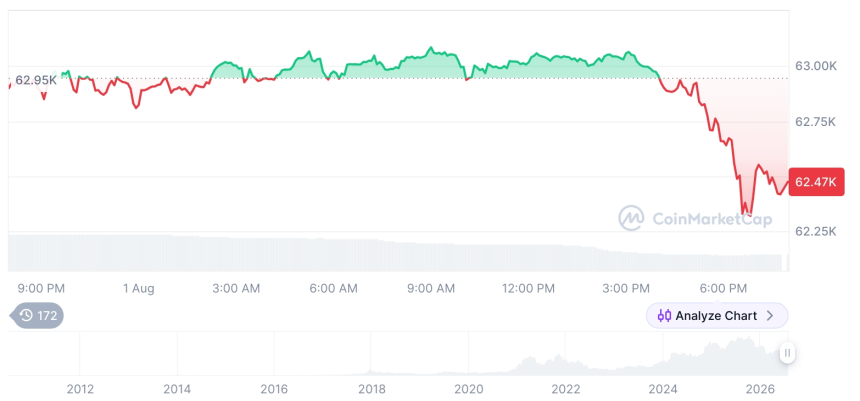
Task: Click the candlestick icon in Analyze Chart
Action: pyautogui.click(x=664, y=316)
